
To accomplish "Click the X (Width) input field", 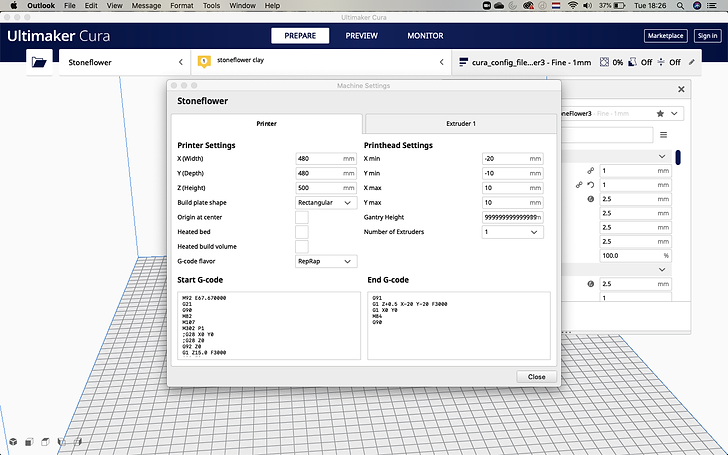I will pos(326,159).
